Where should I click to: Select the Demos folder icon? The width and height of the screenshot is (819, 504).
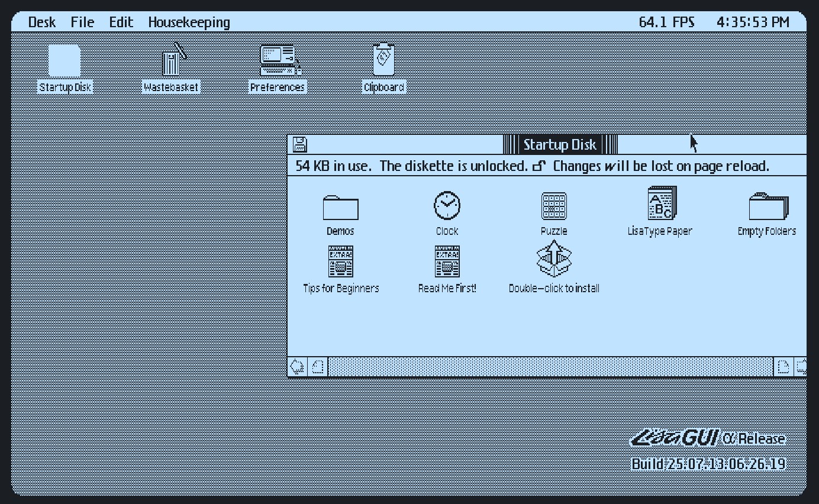coord(340,207)
